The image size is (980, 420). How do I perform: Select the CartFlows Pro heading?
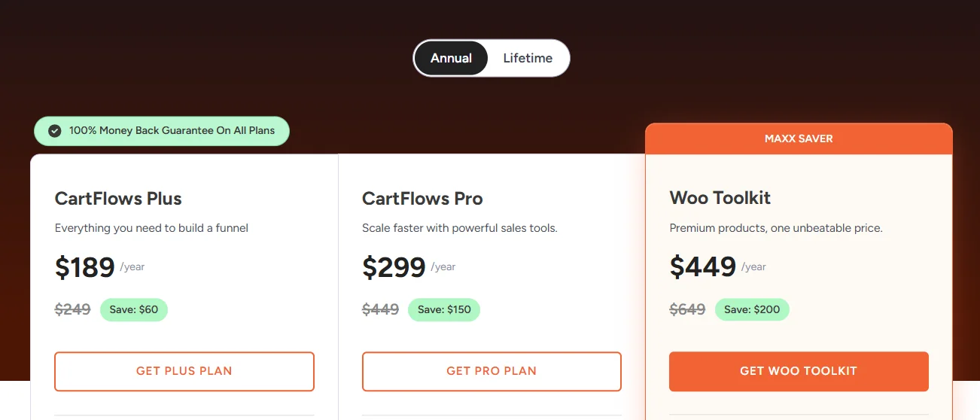point(422,199)
